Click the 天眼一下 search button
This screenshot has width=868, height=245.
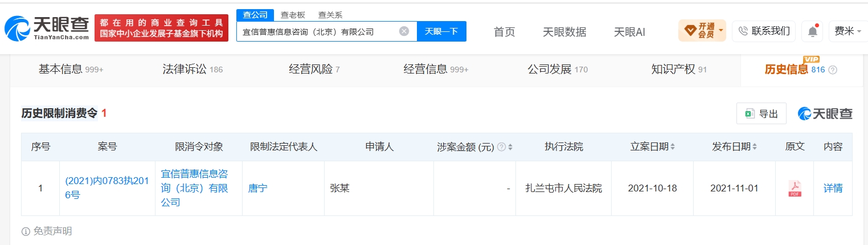441,31
